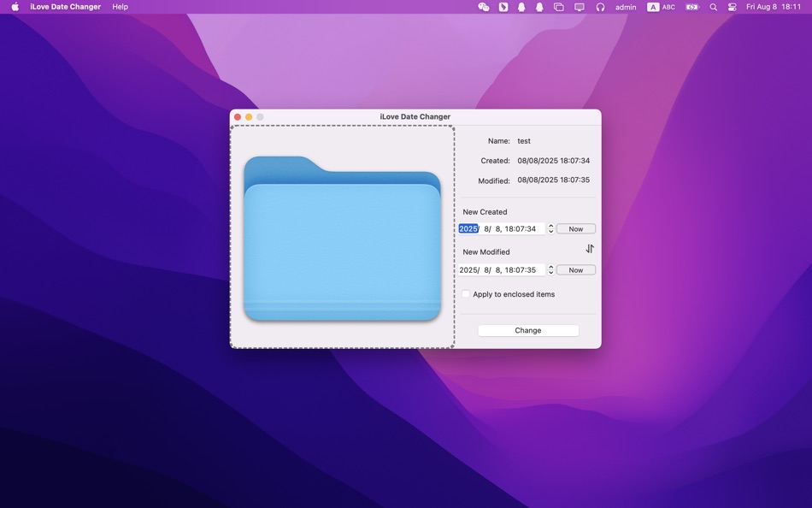Select the year in New Created field
Image resolution: width=812 pixels, height=508 pixels.
click(468, 228)
